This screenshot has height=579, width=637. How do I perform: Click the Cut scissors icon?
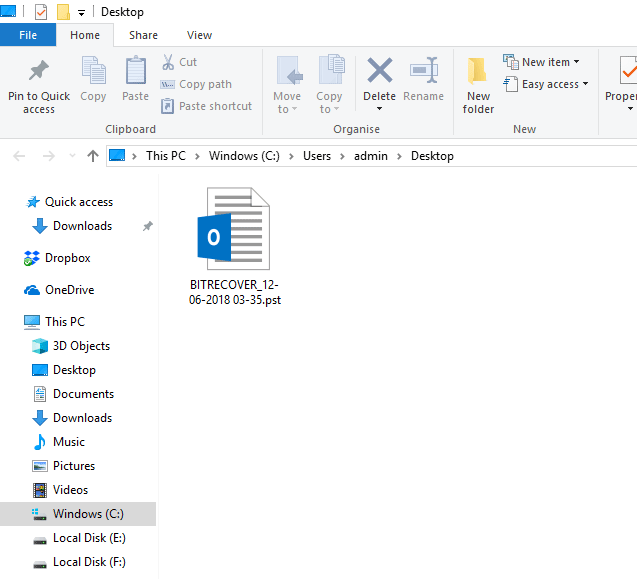coord(167,62)
